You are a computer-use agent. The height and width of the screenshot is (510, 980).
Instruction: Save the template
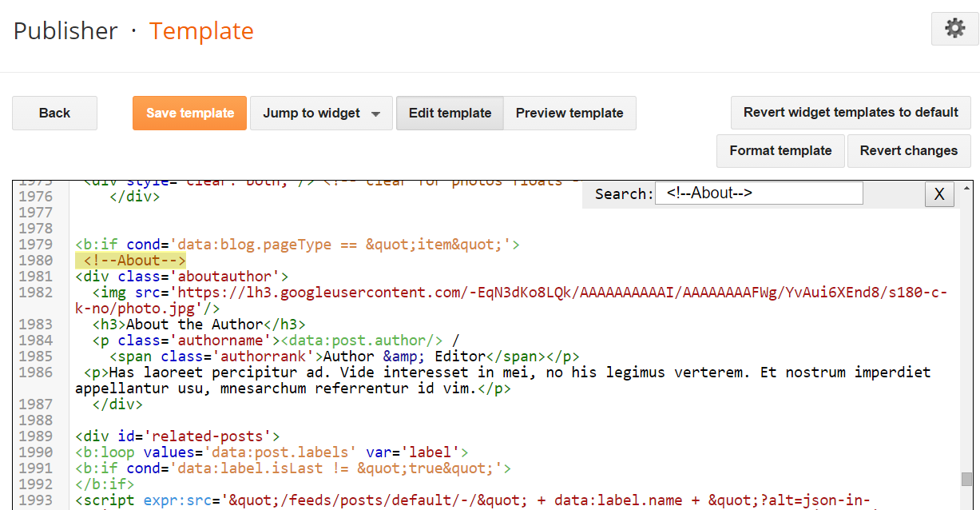coord(190,114)
